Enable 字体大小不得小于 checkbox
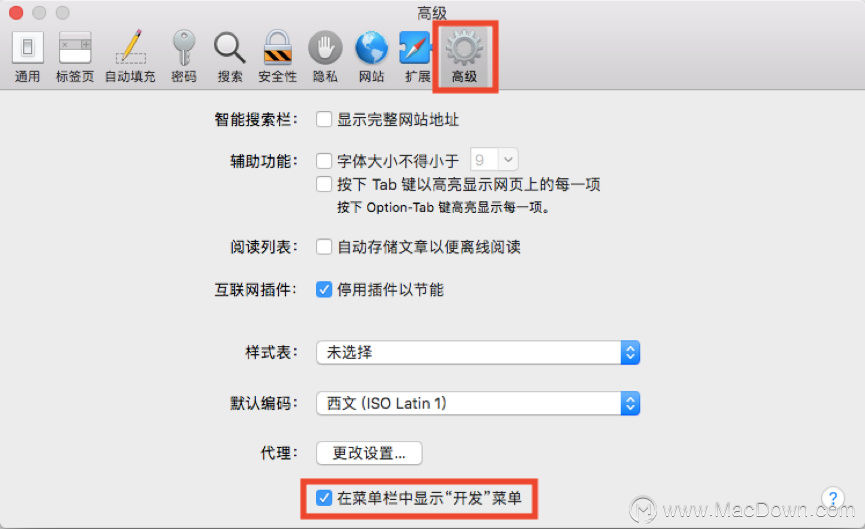865x529 pixels. [324, 161]
